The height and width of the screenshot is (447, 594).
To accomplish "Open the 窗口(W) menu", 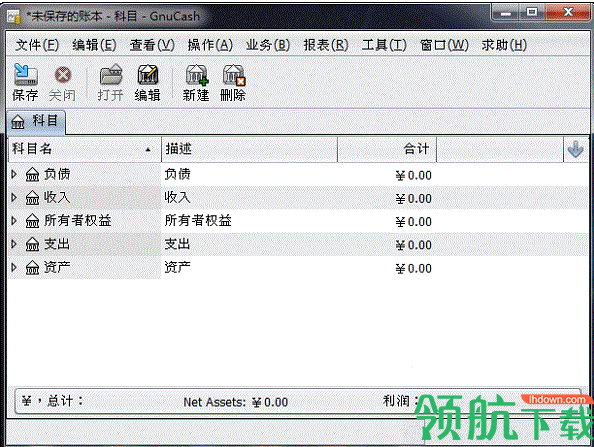I will coord(444,45).
